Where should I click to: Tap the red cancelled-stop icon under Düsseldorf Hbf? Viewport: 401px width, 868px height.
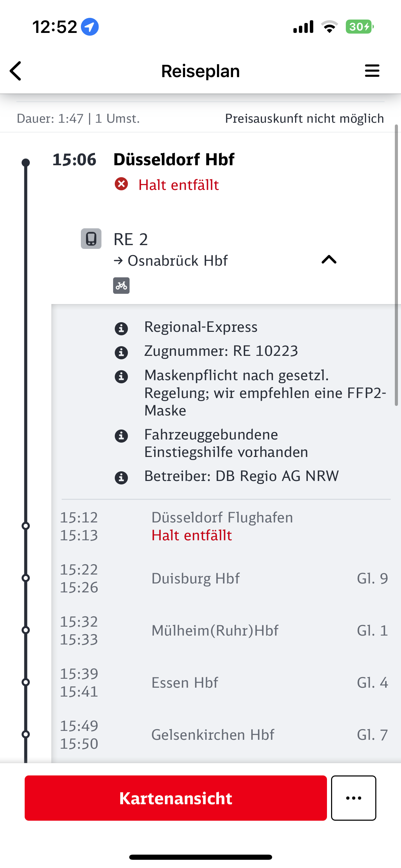click(x=121, y=184)
